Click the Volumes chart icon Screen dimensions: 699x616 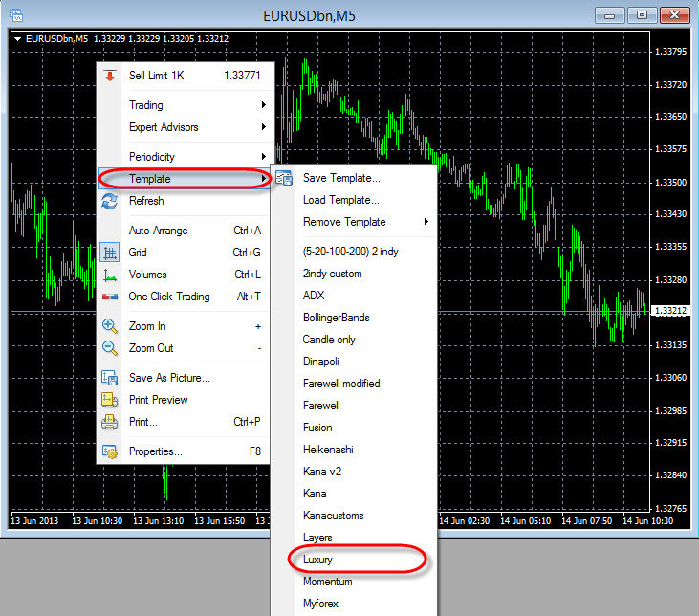pos(110,275)
